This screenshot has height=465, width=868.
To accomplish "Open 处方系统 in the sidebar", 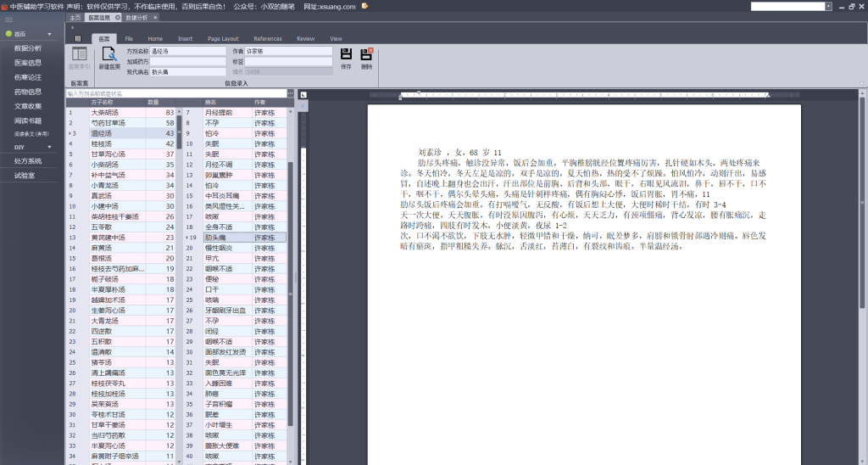I will point(28,160).
